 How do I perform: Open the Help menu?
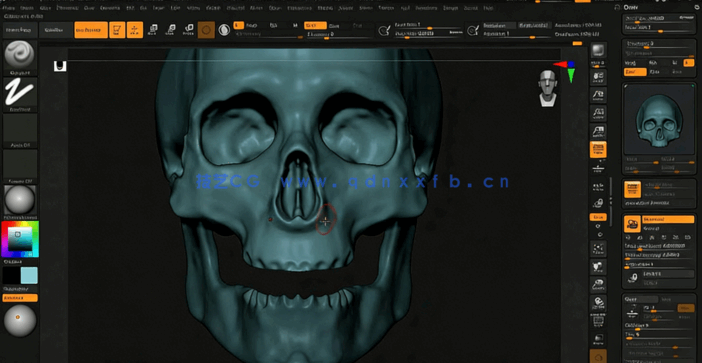click(488, 8)
